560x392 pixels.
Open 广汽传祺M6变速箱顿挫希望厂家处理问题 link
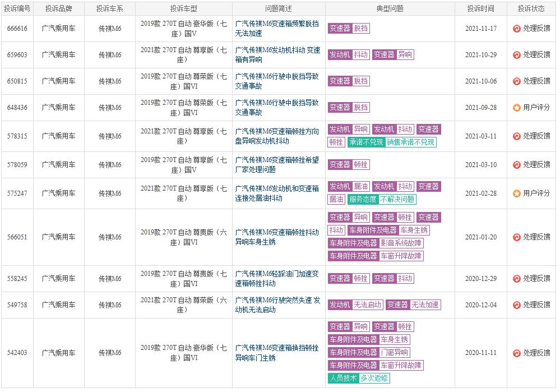(277, 165)
